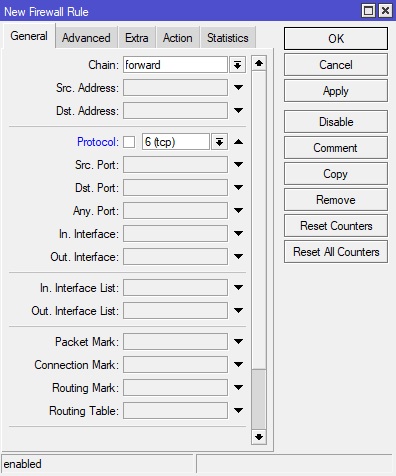Click the In. Interface List input box
Image resolution: width=396 pixels, height=476 pixels.
[x=175, y=288]
